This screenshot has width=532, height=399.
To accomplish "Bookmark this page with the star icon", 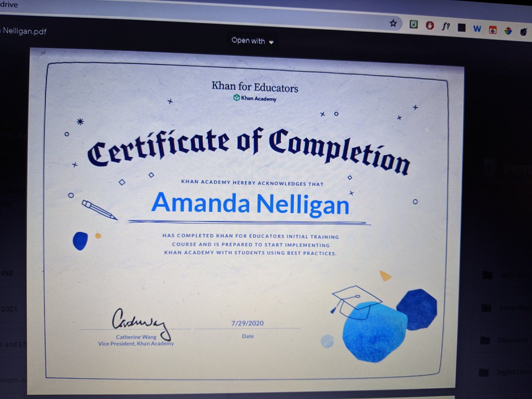I will point(393,24).
